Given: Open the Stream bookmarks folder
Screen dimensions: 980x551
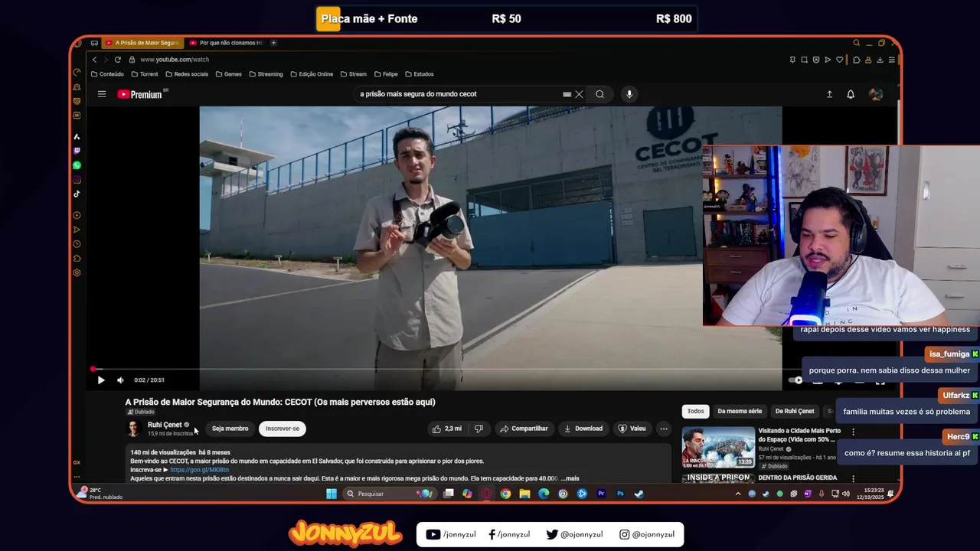Looking at the screenshot, I should tap(354, 74).
